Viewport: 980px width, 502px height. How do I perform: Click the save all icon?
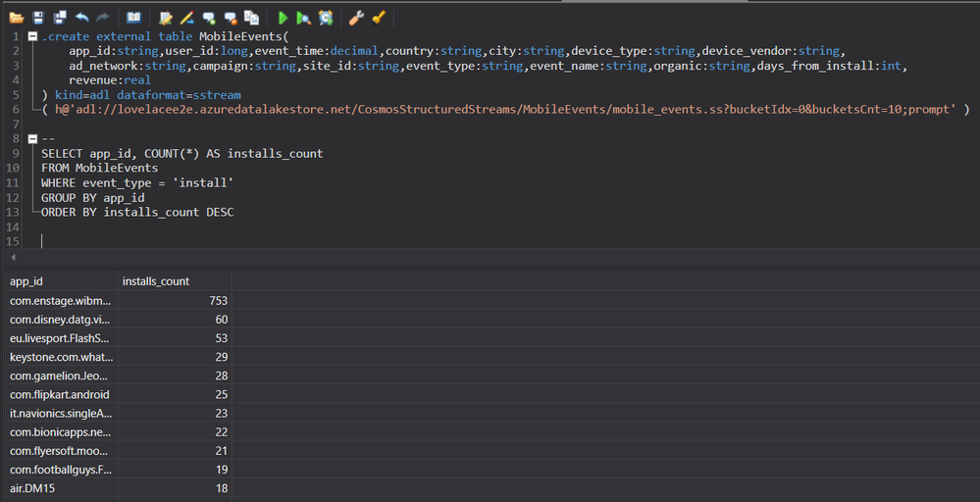60,18
